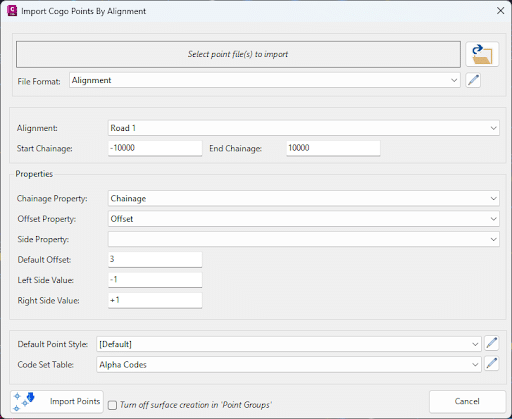Viewport: 512px width, 419px height.
Task: Click the End Chainage input field
Action: (333, 148)
